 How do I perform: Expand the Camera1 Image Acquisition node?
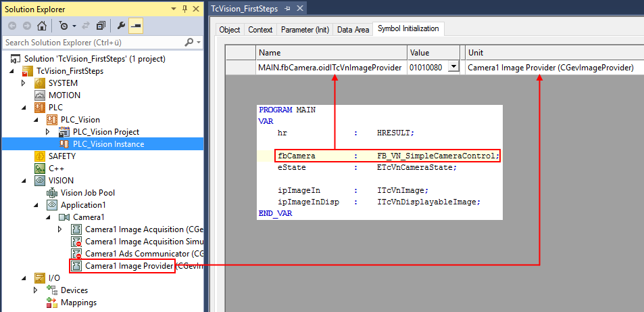pos(60,229)
